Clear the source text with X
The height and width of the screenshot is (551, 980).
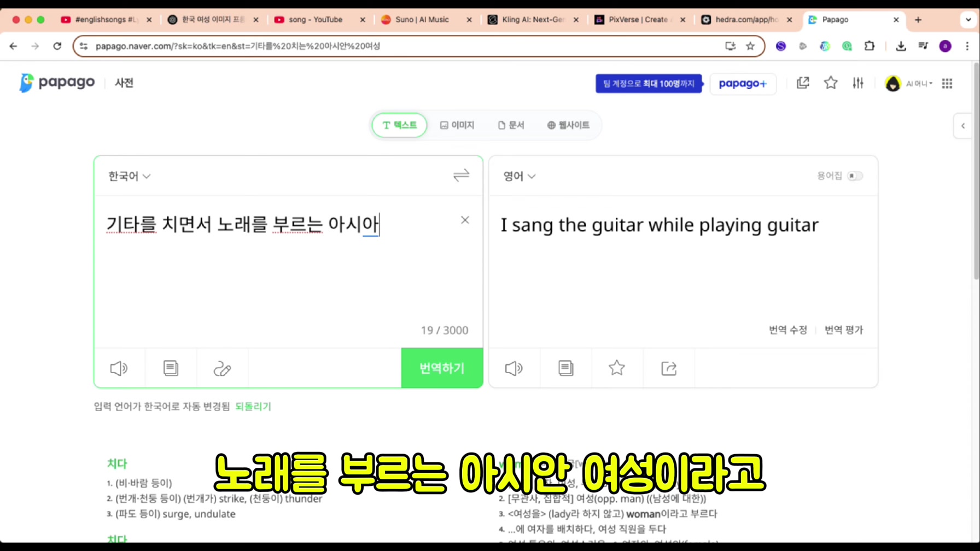465,220
